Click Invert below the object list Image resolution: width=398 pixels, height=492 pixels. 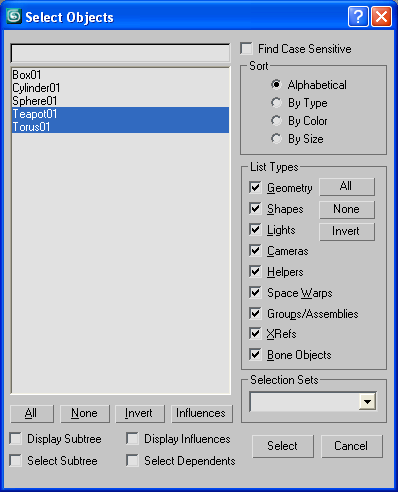(140, 413)
